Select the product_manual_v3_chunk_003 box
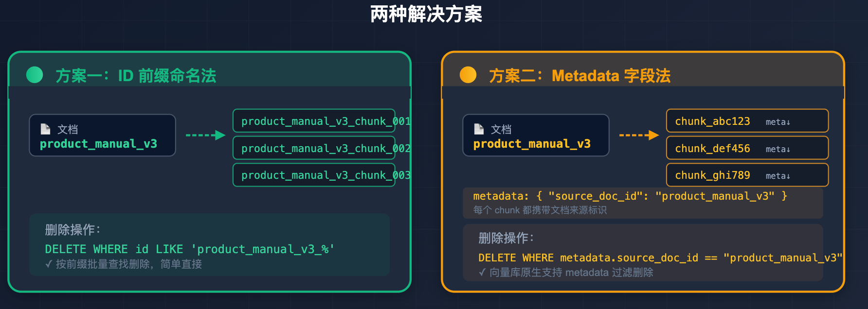Viewport: 868px width, 309px height. [314, 175]
